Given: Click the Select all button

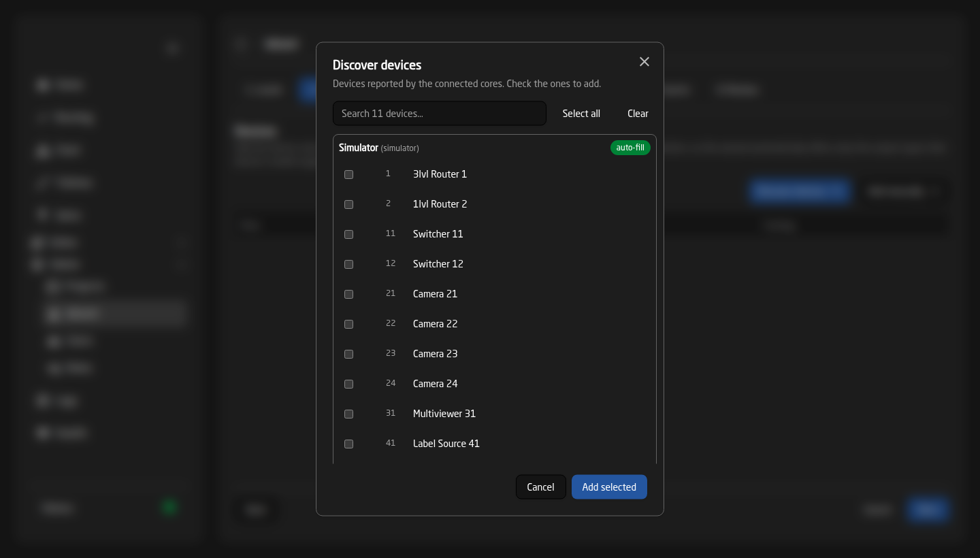Looking at the screenshot, I should click(x=581, y=114).
